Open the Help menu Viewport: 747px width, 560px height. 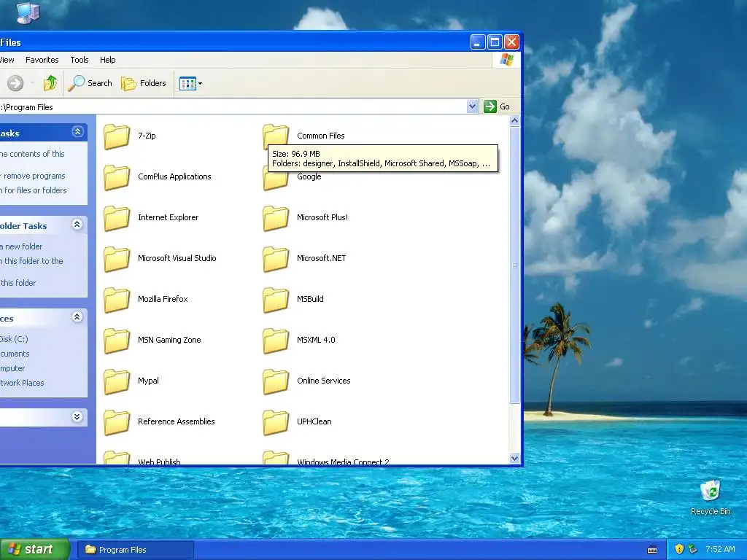tap(108, 60)
